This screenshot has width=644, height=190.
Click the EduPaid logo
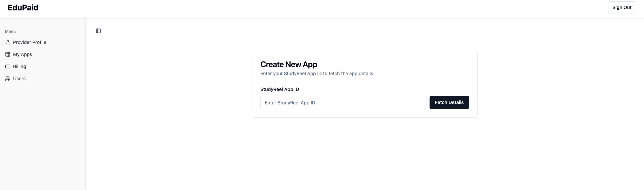pyautogui.click(x=23, y=8)
